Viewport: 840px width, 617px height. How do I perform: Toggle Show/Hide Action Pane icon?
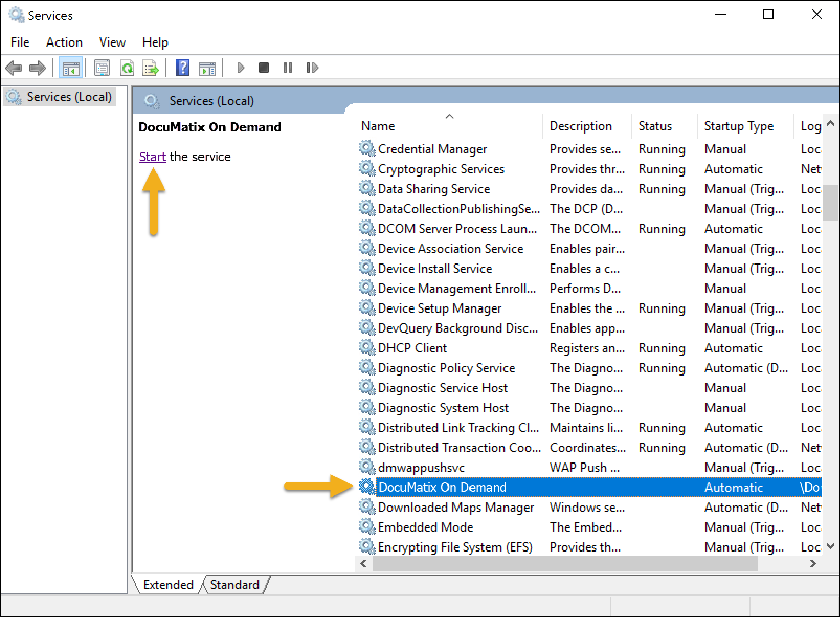207,68
